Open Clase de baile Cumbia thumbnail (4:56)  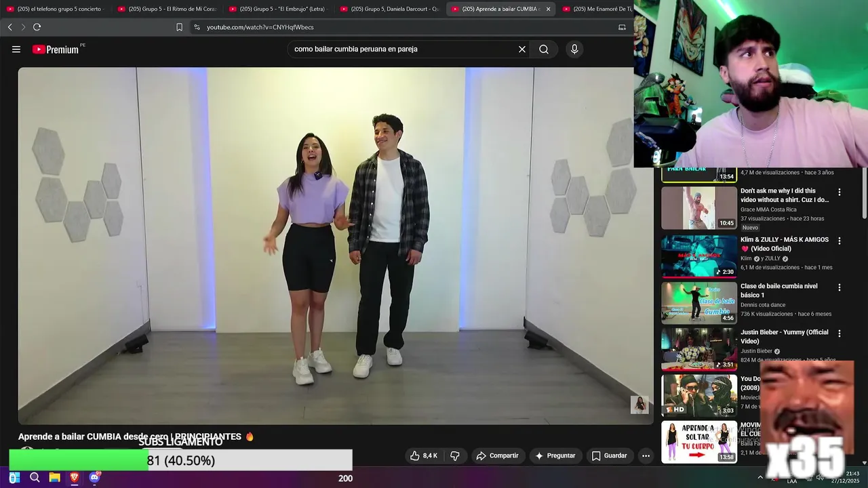point(699,303)
